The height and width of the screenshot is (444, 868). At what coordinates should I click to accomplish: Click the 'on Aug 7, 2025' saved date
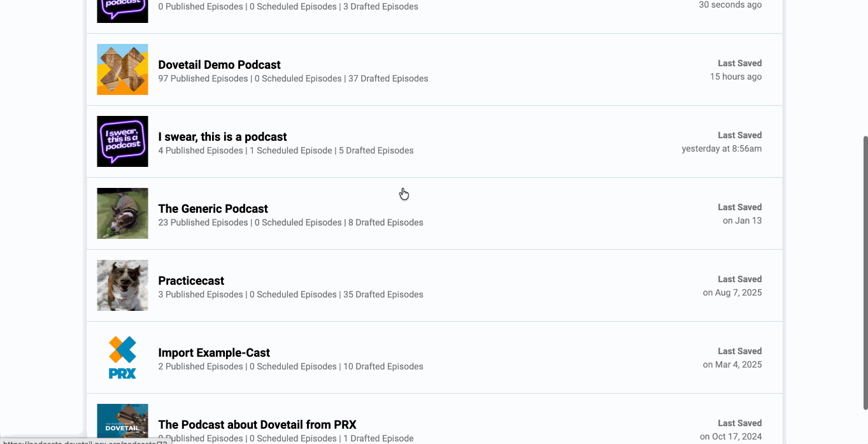732,293
